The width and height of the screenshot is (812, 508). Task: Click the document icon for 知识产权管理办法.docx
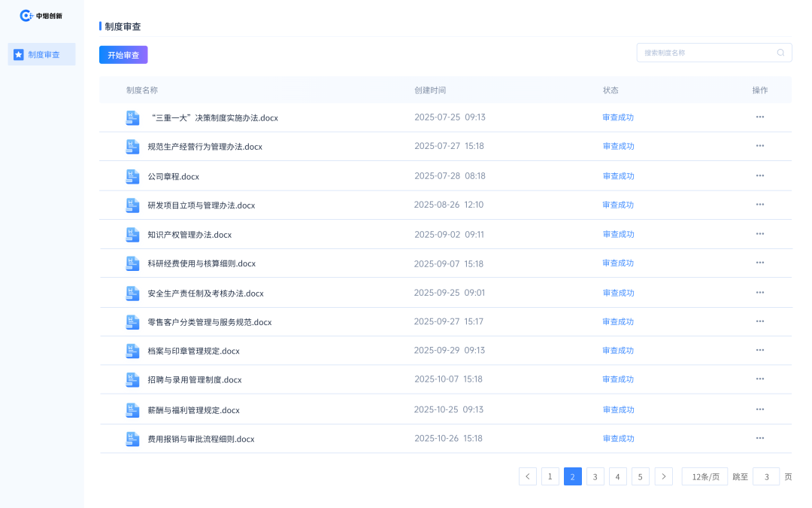[132, 234]
